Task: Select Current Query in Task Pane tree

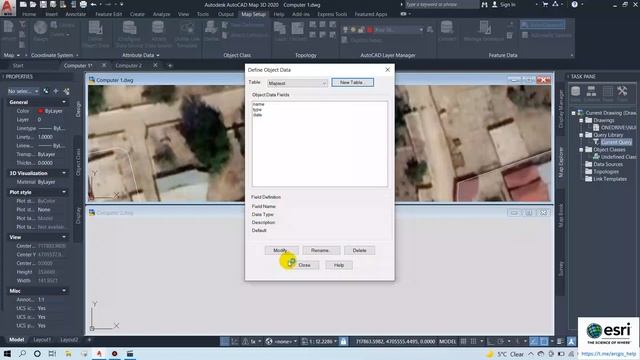Action: [x=616, y=142]
